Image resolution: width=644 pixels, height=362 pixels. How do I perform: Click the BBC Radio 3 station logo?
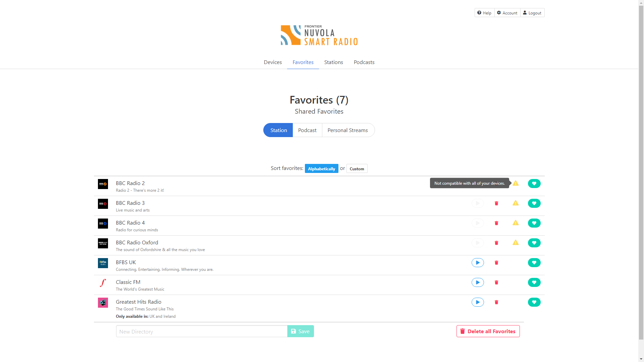pos(103,204)
